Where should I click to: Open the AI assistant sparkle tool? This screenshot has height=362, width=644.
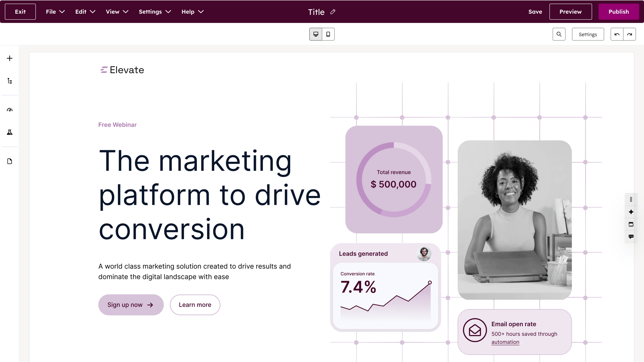pos(631,212)
